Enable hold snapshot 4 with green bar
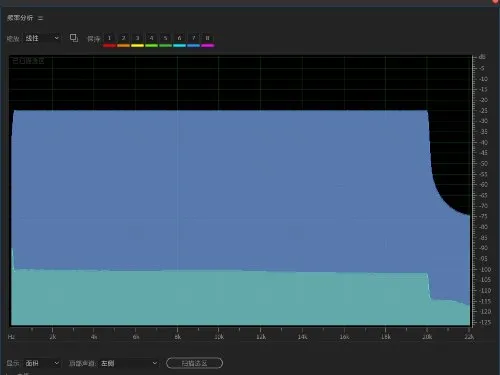This screenshot has width=500, height=375. [151, 38]
